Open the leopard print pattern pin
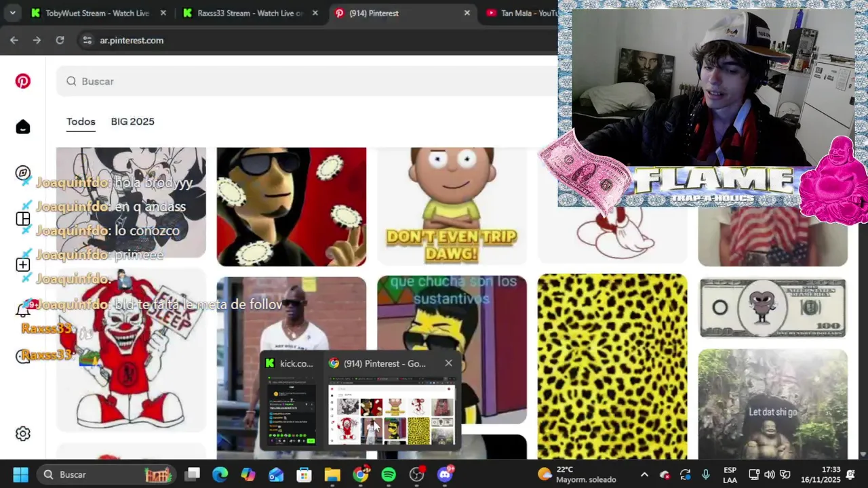Image resolution: width=868 pixels, height=488 pixels. click(x=612, y=366)
